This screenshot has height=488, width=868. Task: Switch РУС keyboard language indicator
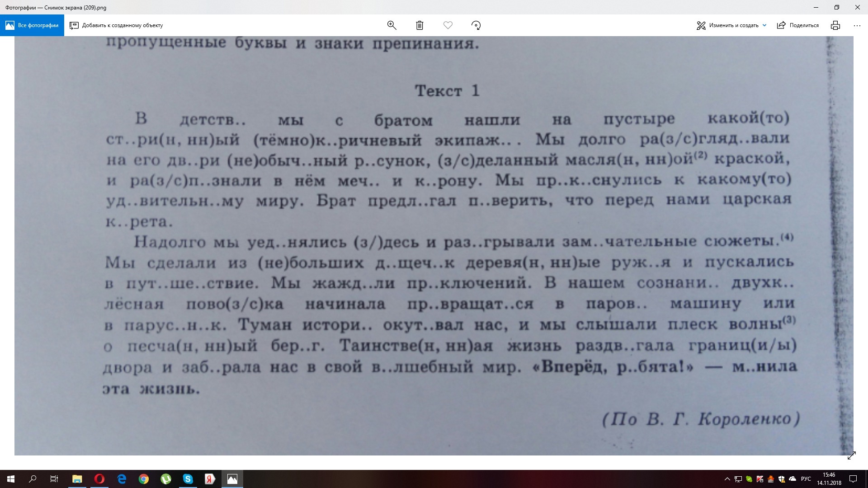pos(806,479)
